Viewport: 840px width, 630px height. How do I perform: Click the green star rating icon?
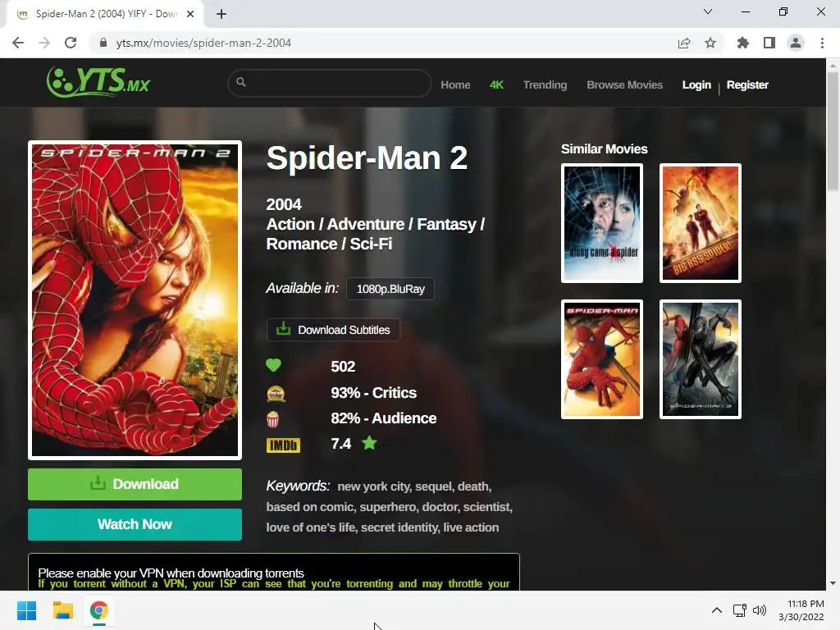click(x=370, y=443)
